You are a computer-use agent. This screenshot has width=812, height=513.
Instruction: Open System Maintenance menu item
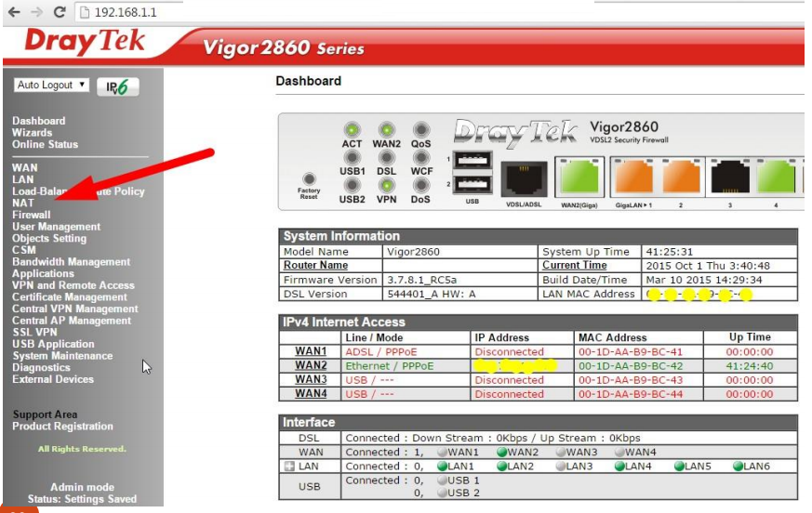(x=62, y=356)
